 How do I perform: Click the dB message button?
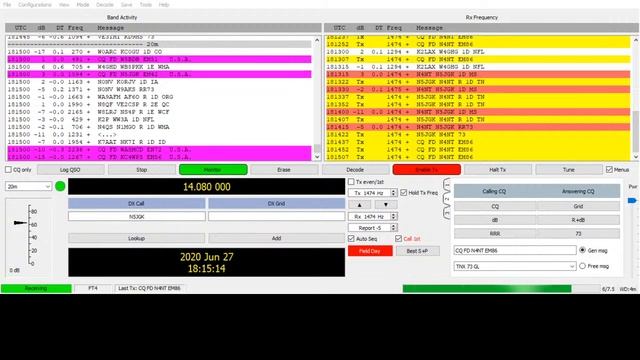495,220
